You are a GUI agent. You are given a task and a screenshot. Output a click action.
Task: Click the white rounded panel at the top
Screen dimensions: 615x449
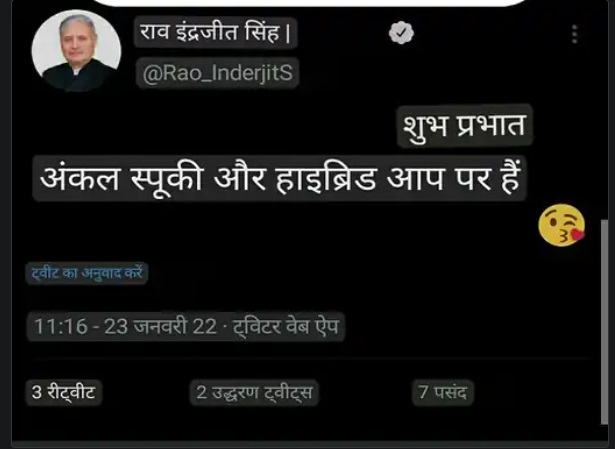click(312, 3)
